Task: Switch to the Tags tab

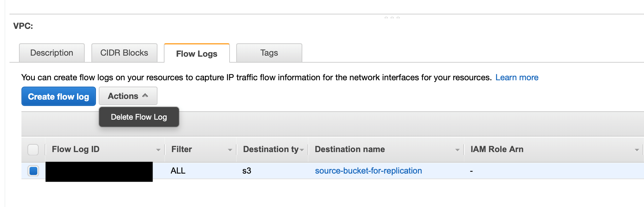Action: tap(269, 53)
